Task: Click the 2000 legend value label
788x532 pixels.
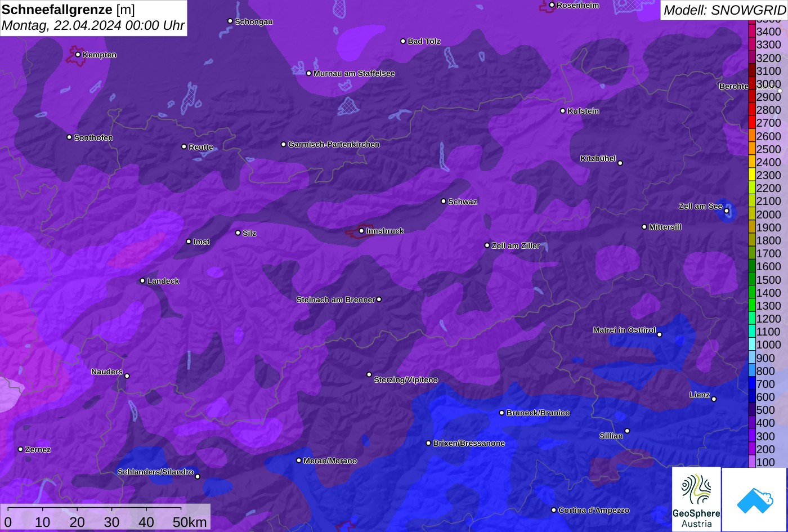Action: pyautogui.click(x=769, y=214)
